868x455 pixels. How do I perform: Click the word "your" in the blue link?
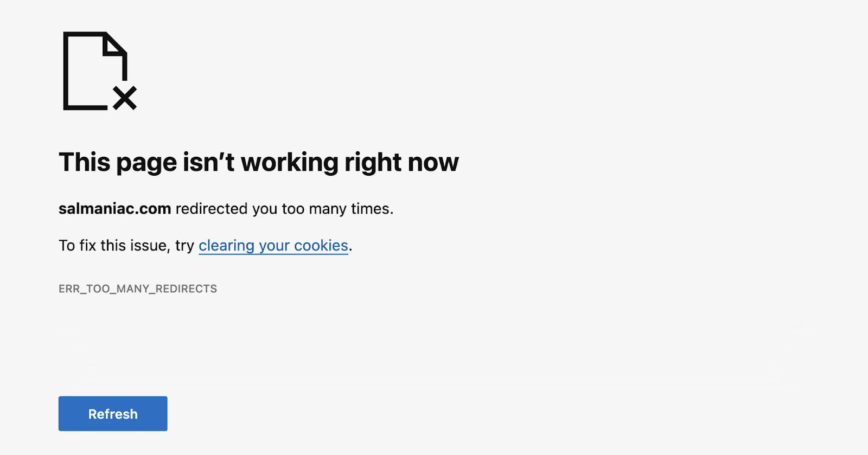274,247
